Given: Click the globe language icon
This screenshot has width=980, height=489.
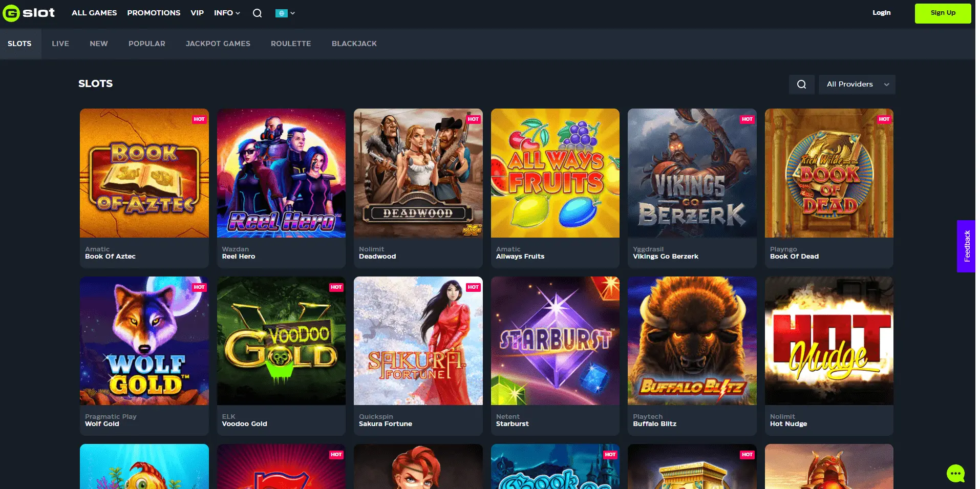Looking at the screenshot, I should pyautogui.click(x=281, y=13).
